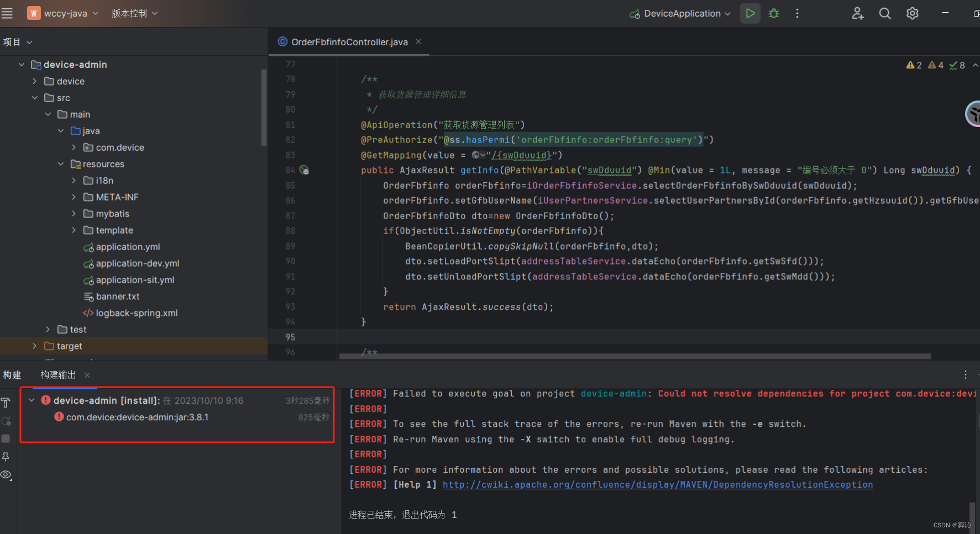This screenshot has width=980, height=534.
Task: Open URL mapping globe icon in GetMapping
Action: click(x=479, y=155)
